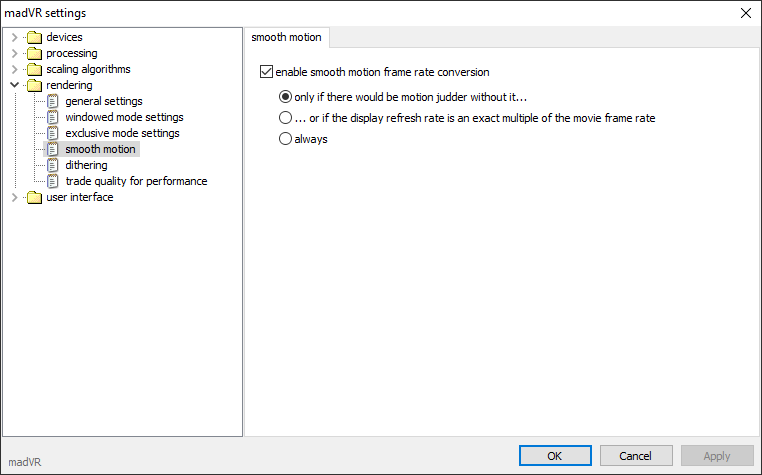Image resolution: width=762 pixels, height=475 pixels.
Task: Open the dithering page icon
Action: [52, 165]
